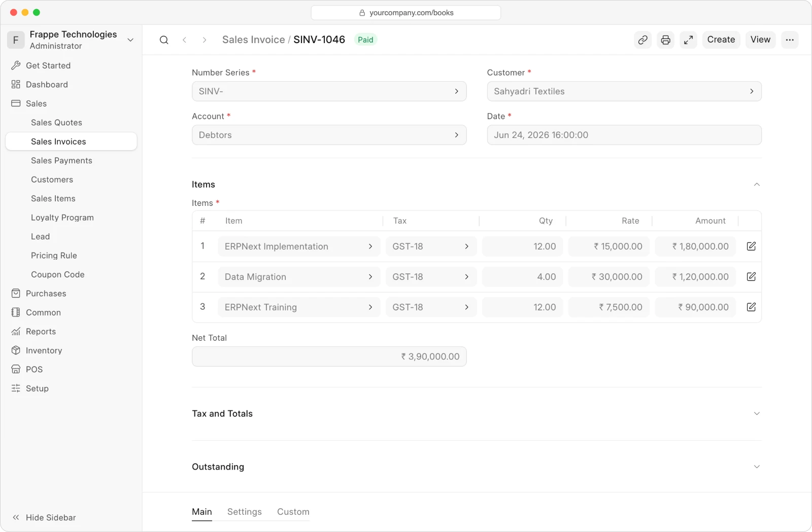The height and width of the screenshot is (532, 812).
Task: Click the Reports chart icon
Action: pos(16,331)
